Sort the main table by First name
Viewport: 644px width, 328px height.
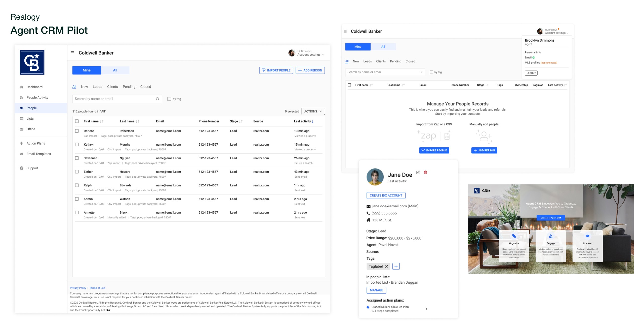point(102,121)
